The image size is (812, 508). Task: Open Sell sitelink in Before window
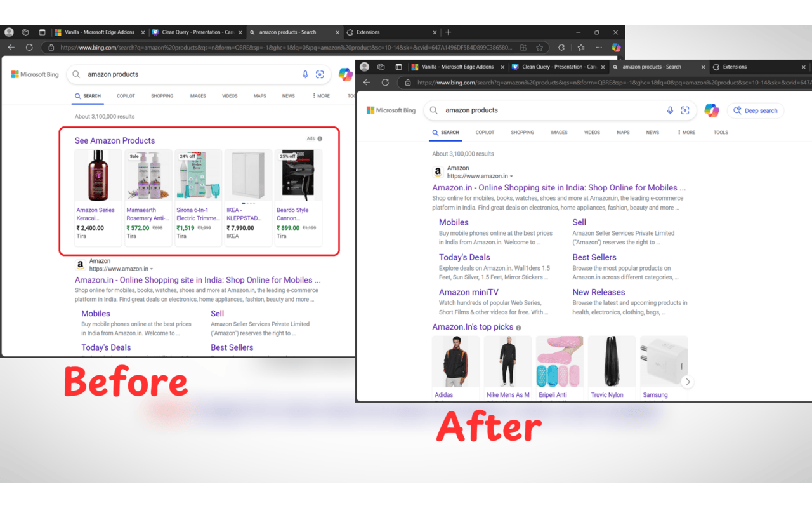[217, 314]
